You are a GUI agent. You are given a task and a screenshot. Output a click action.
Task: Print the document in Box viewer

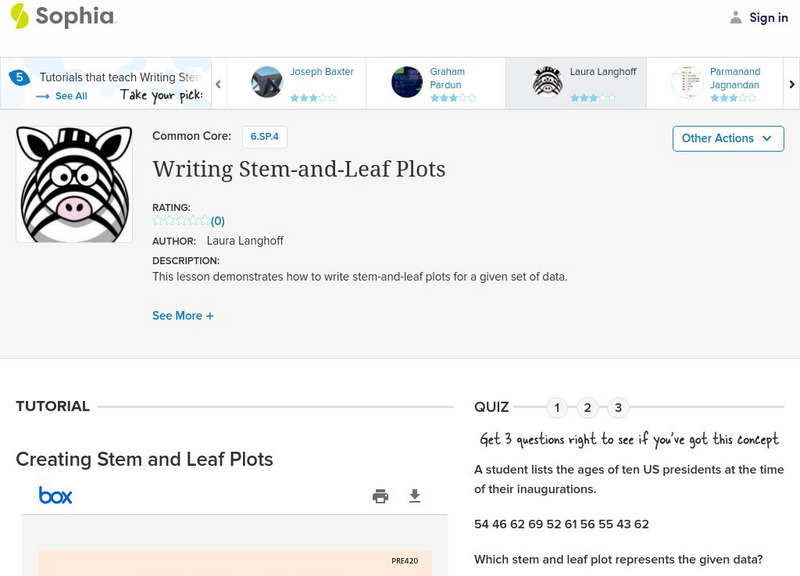click(380, 496)
